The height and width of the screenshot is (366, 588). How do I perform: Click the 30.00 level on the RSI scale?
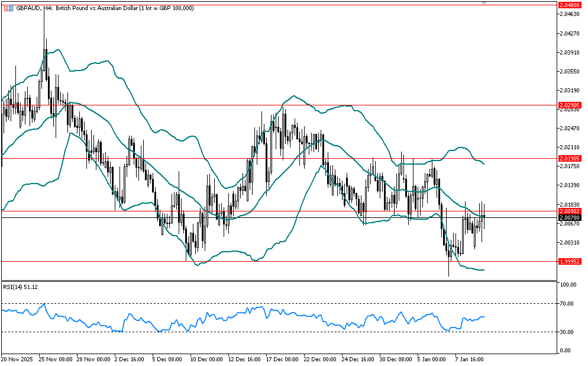[567, 332]
